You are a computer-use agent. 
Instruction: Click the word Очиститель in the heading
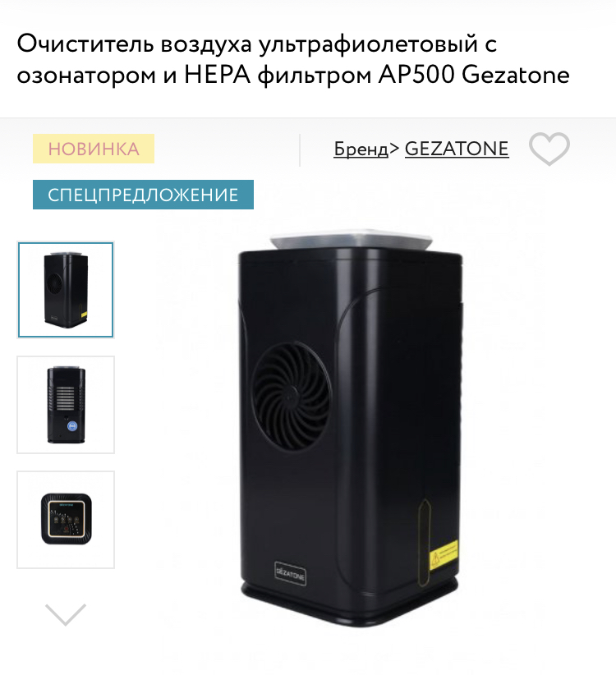click(x=85, y=44)
